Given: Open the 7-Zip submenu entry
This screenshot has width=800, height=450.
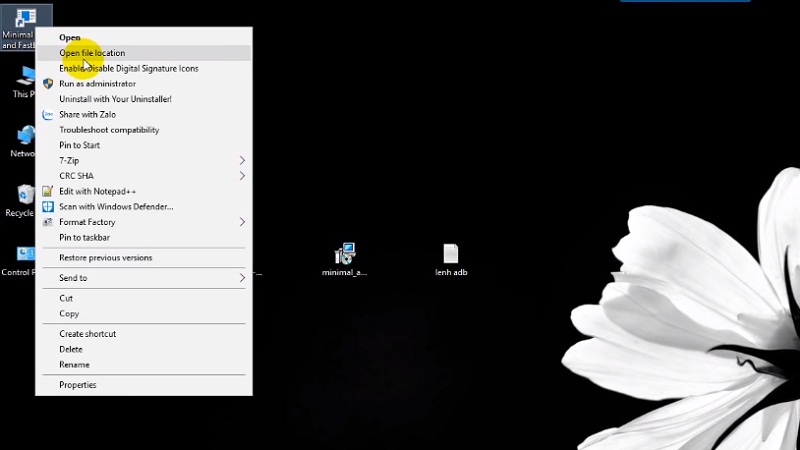Looking at the screenshot, I should pyautogui.click(x=144, y=161).
